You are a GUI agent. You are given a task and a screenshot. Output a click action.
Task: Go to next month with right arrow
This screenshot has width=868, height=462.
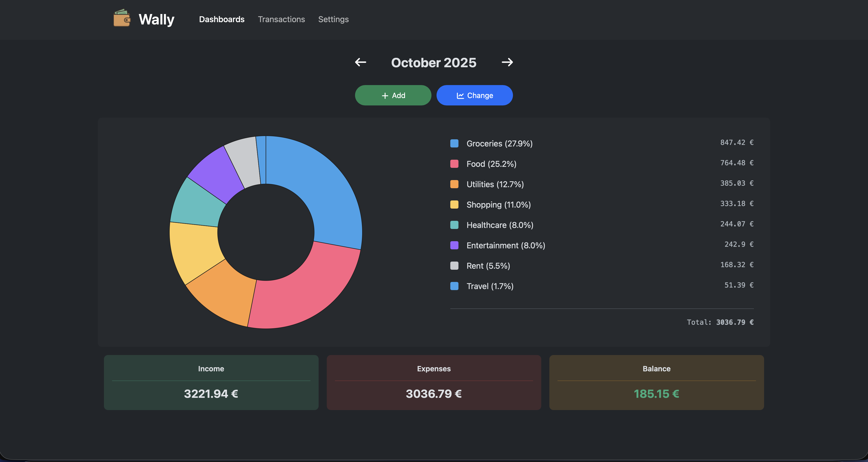coord(507,62)
